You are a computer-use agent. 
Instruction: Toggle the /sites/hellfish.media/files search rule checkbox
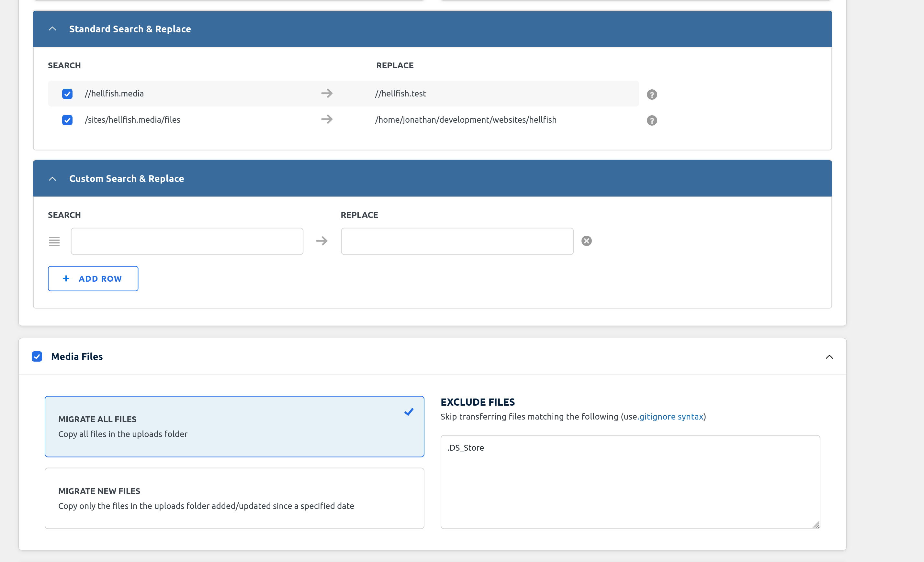67,120
